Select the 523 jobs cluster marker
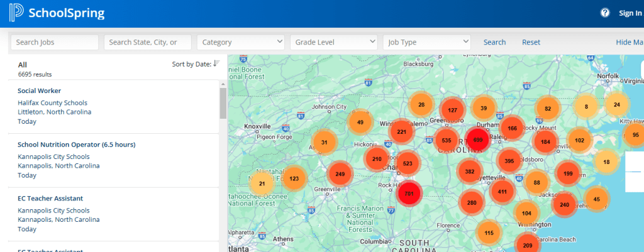The image size is (644, 252). (408, 163)
